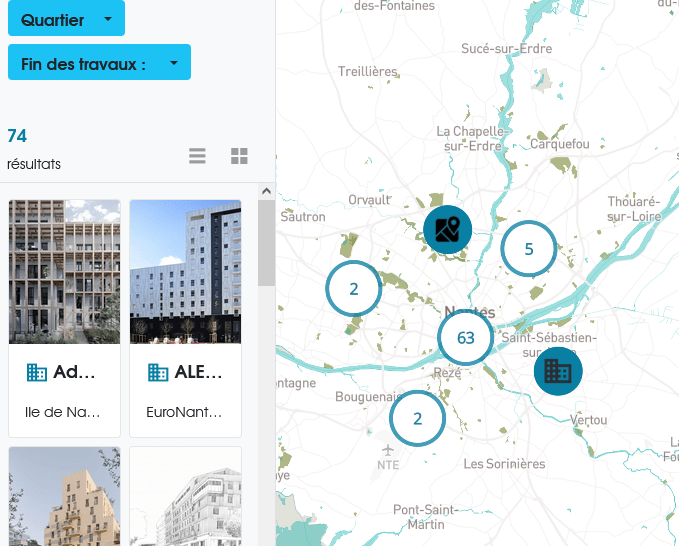Click the map location marker near Orvault

point(447,229)
